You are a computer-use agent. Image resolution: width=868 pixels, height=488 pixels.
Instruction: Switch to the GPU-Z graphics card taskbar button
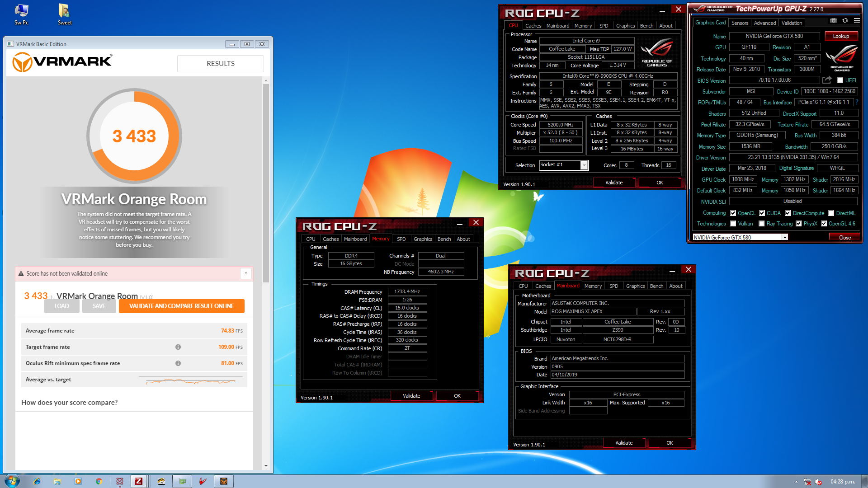(x=182, y=481)
